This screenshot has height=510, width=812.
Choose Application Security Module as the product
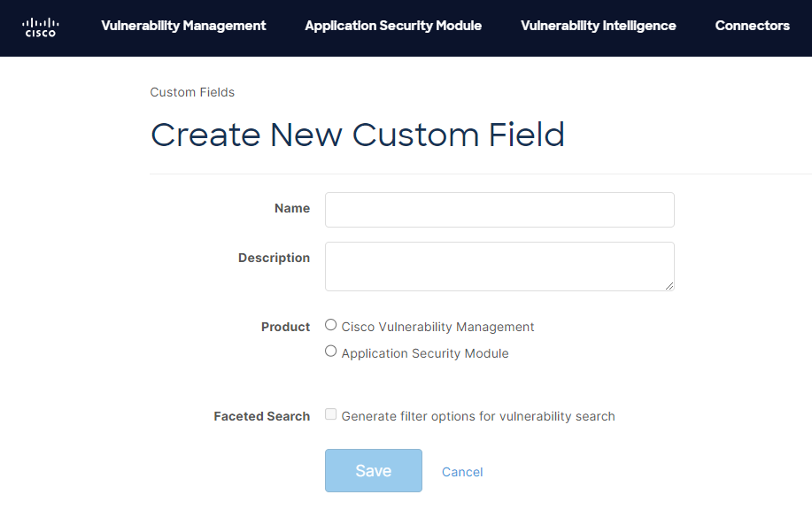pyautogui.click(x=330, y=351)
